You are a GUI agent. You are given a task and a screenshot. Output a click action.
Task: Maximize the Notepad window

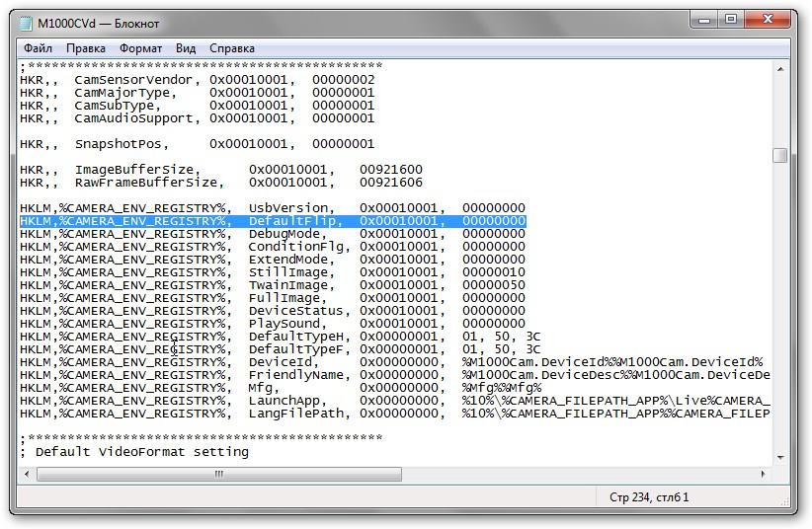coord(731,19)
